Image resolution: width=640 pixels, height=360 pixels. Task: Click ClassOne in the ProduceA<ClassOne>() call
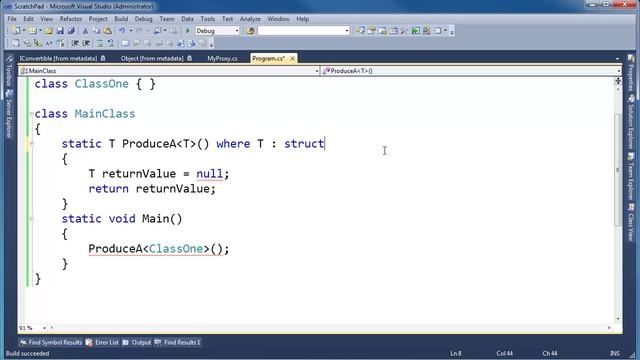pos(176,249)
